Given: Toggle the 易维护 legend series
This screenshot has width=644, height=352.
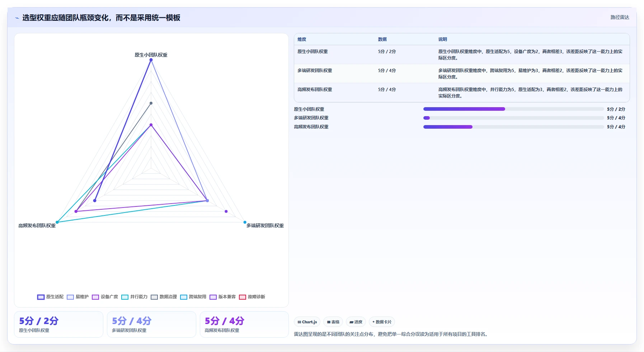Looking at the screenshot, I should coord(77,297).
